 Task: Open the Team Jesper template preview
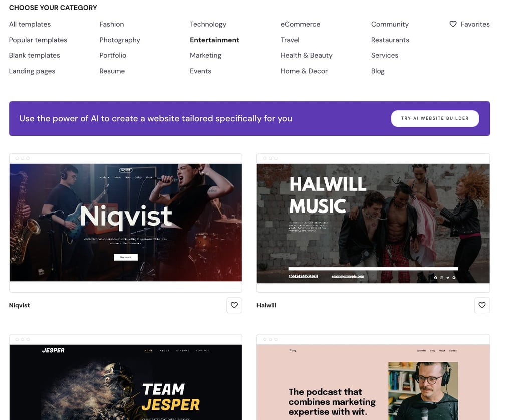[x=126, y=382]
